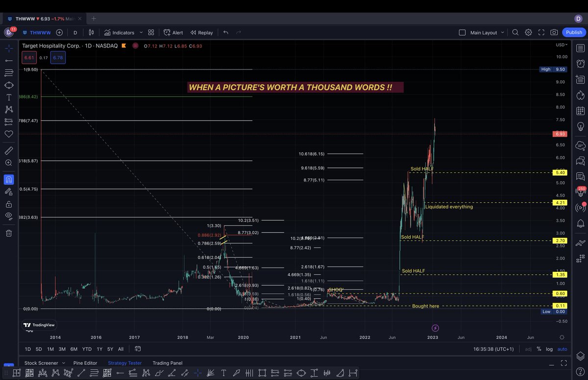Image resolution: width=588 pixels, height=380 pixels.
Task: Click the orange flag next to NASDAQ
Action: coord(124,46)
